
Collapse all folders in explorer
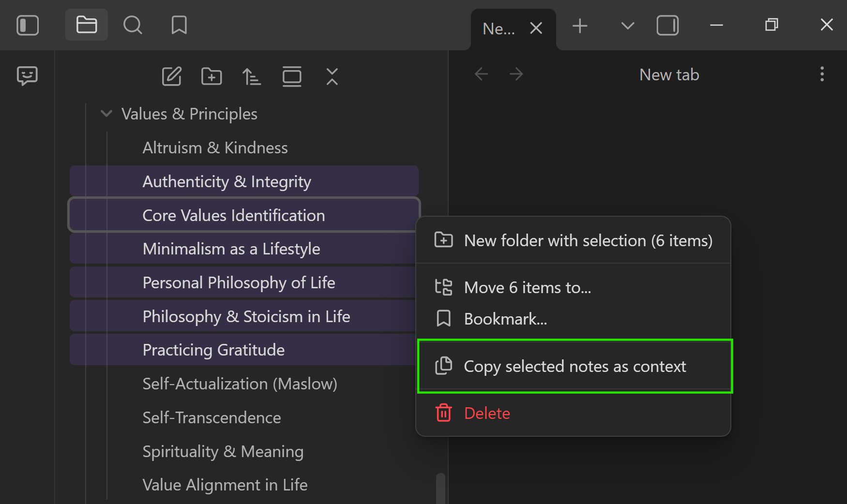(x=332, y=76)
